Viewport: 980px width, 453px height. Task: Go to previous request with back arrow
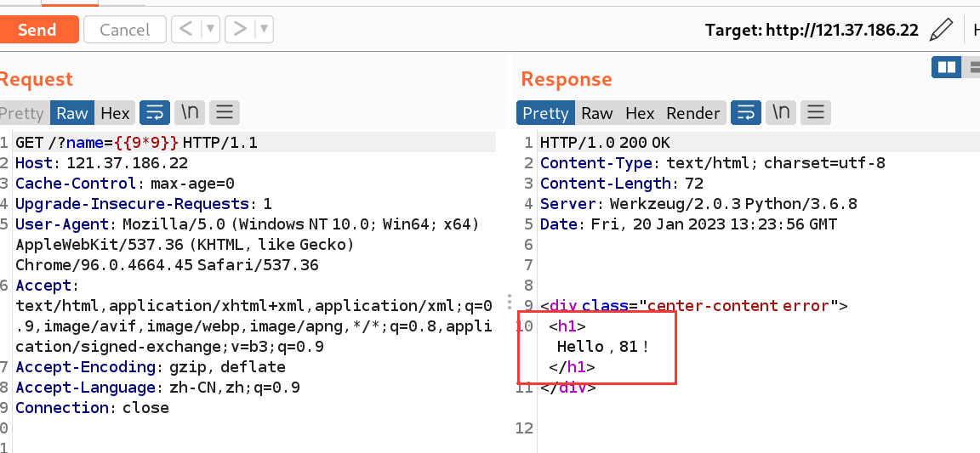pyautogui.click(x=186, y=29)
